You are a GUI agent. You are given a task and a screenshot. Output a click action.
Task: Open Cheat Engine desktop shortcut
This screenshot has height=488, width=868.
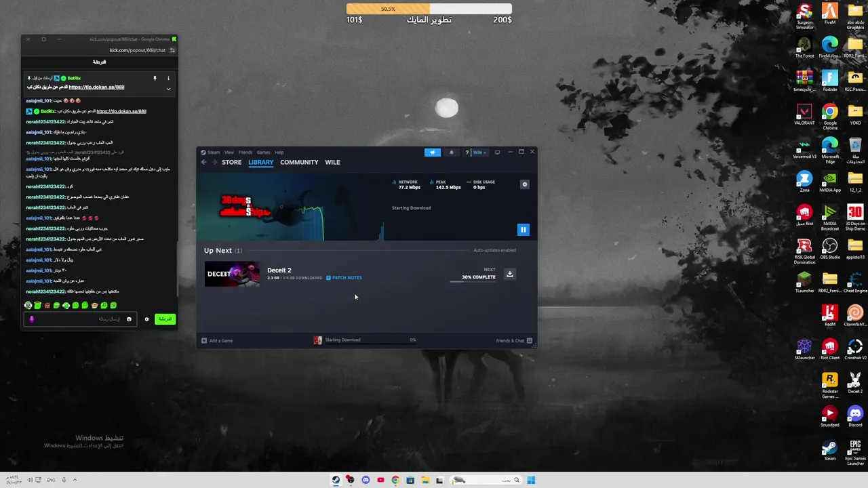click(x=855, y=283)
